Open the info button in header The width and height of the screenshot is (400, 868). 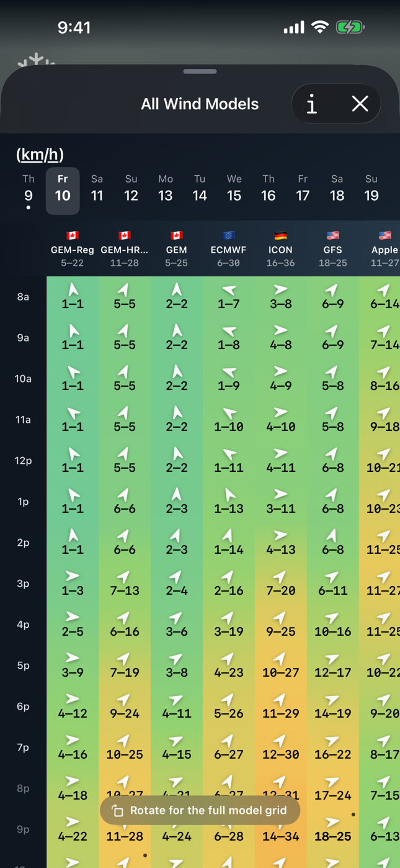(x=312, y=104)
